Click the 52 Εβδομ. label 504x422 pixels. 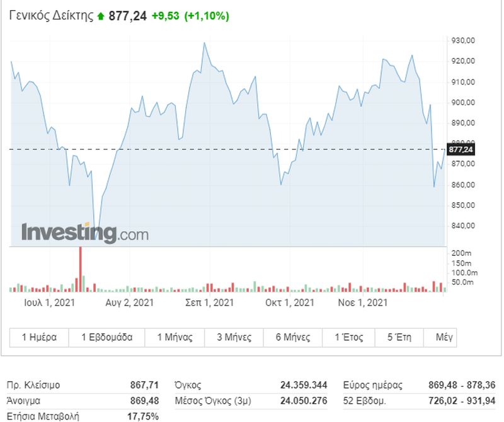coord(365,401)
